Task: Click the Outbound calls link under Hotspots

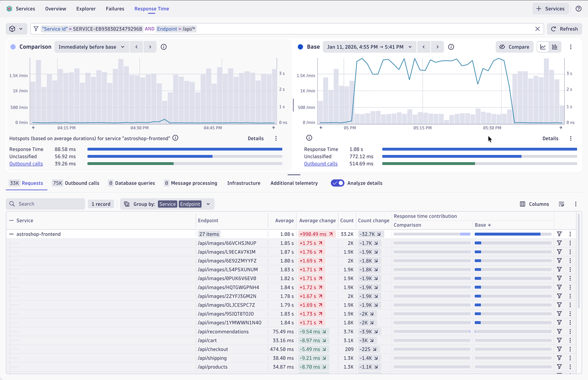Action: coord(26,163)
